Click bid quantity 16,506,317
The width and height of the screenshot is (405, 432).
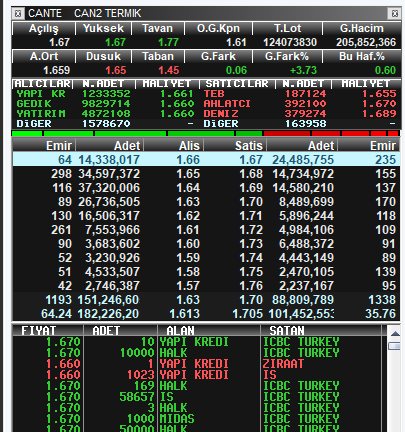[x=109, y=216]
